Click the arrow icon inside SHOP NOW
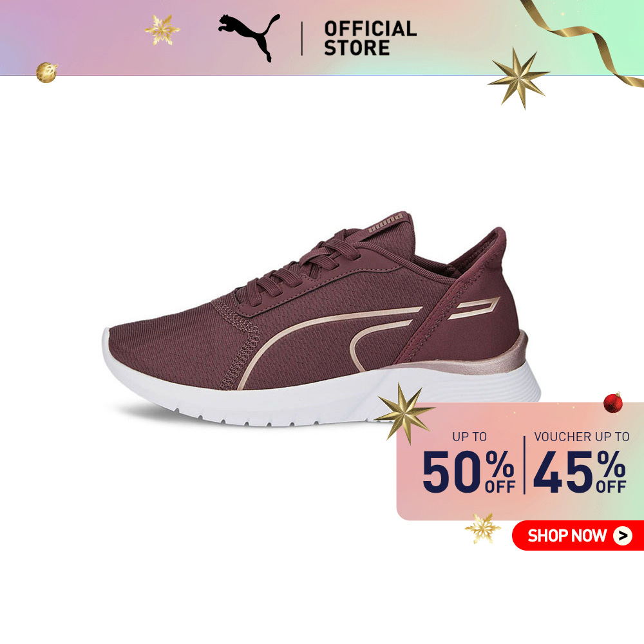644x644 pixels. pyautogui.click(x=623, y=535)
